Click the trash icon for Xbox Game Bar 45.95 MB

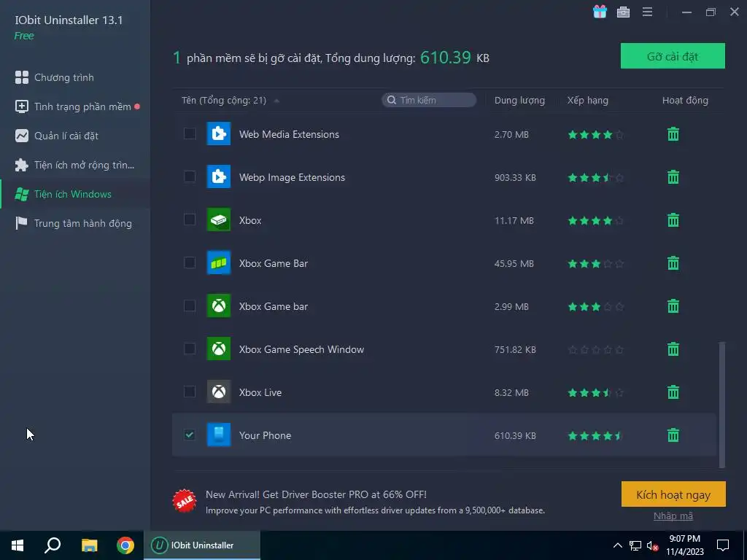[673, 262]
